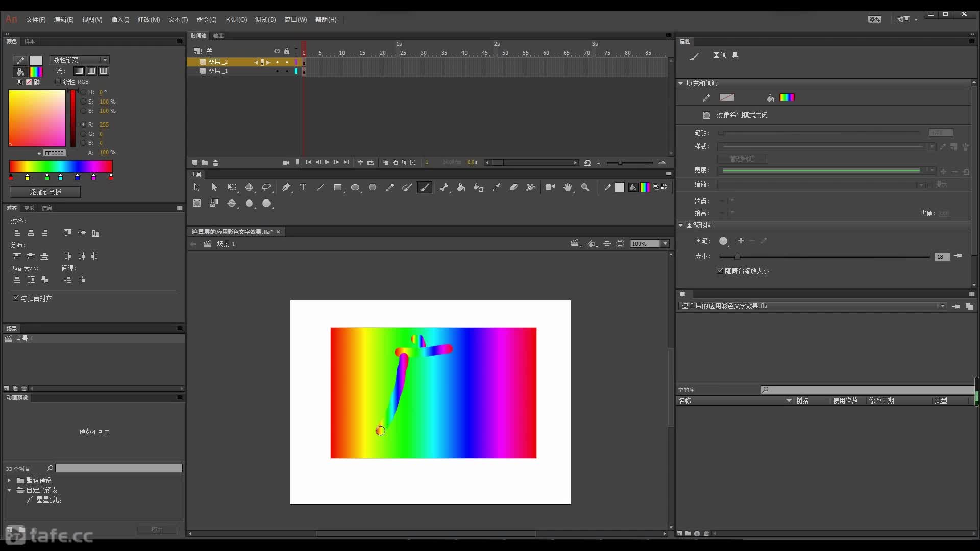Select the Eyedropper tool
The width and height of the screenshot is (980, 551).
point(496,188)
